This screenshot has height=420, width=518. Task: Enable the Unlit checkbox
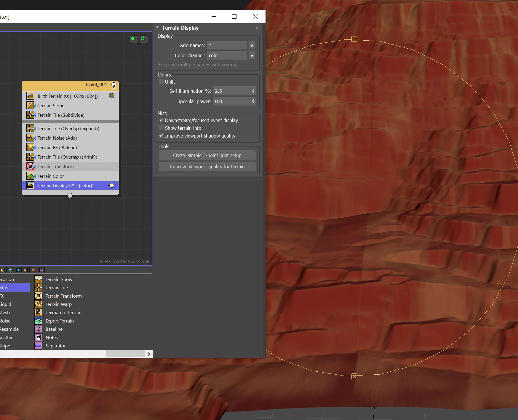point(161,82)
